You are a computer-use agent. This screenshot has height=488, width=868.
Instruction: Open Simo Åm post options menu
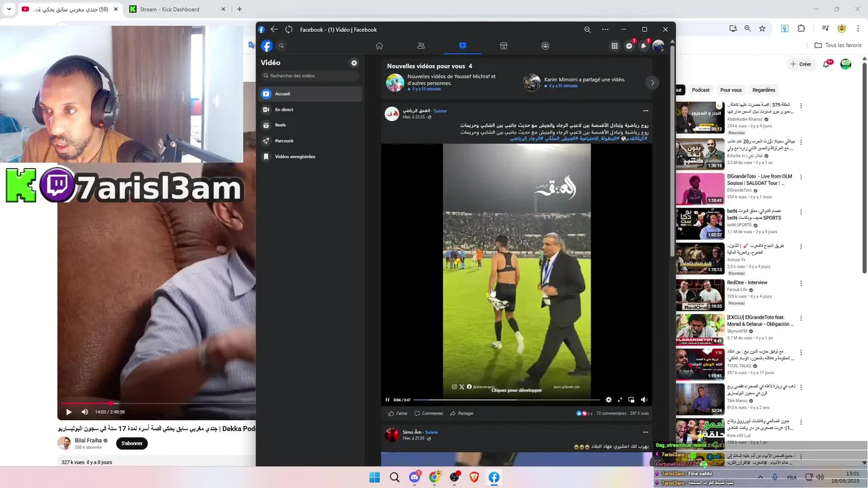(646, 432)
